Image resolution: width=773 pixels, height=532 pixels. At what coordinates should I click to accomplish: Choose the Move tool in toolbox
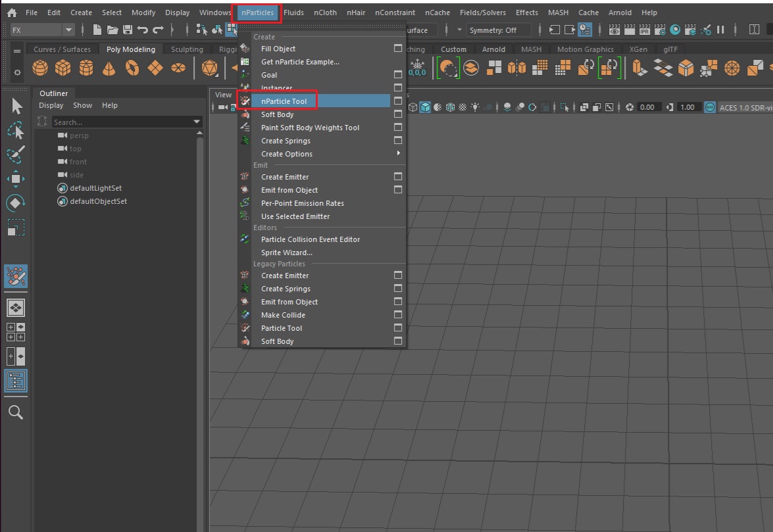click(x=16, y=179)
